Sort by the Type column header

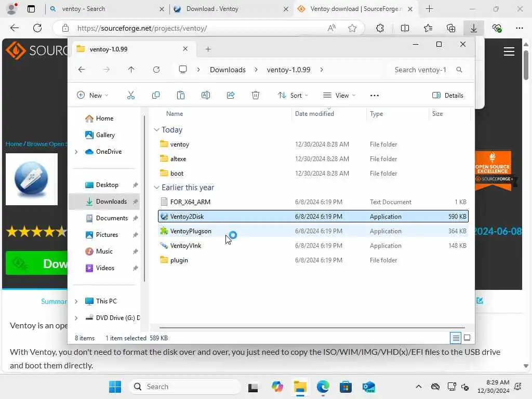[x=376, y=114]
